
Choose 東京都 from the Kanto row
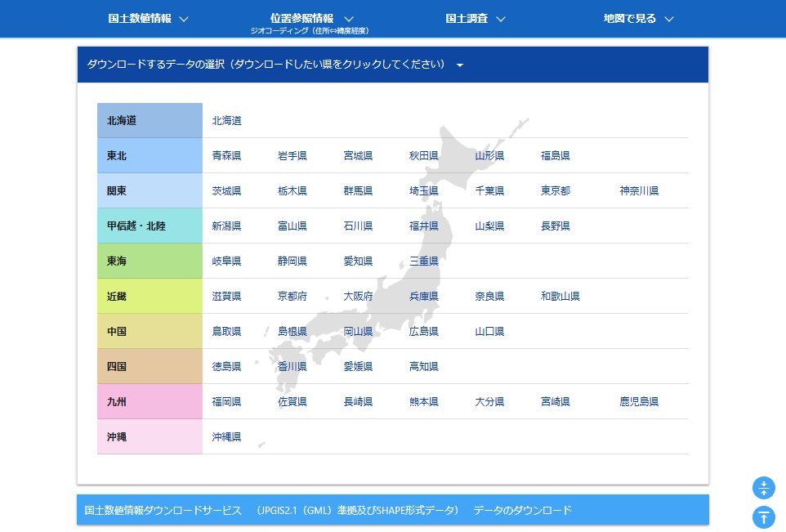pyautogui.click(x=555, y=190)
